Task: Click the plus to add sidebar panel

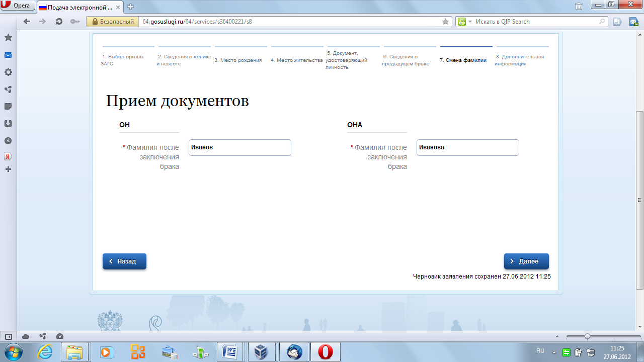Action: [8, 169]
